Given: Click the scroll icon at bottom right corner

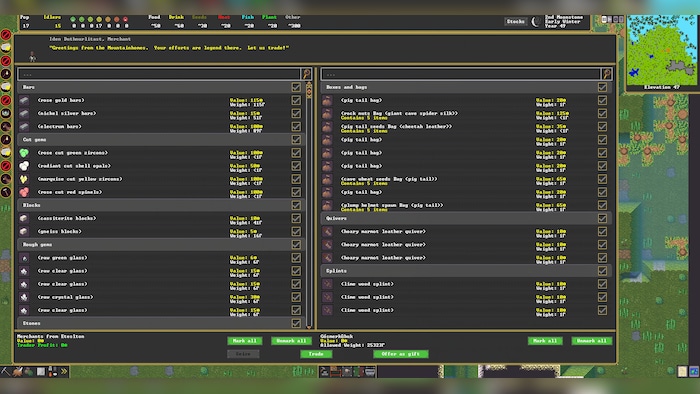Looking at the screenshot, I should point(682,371).
